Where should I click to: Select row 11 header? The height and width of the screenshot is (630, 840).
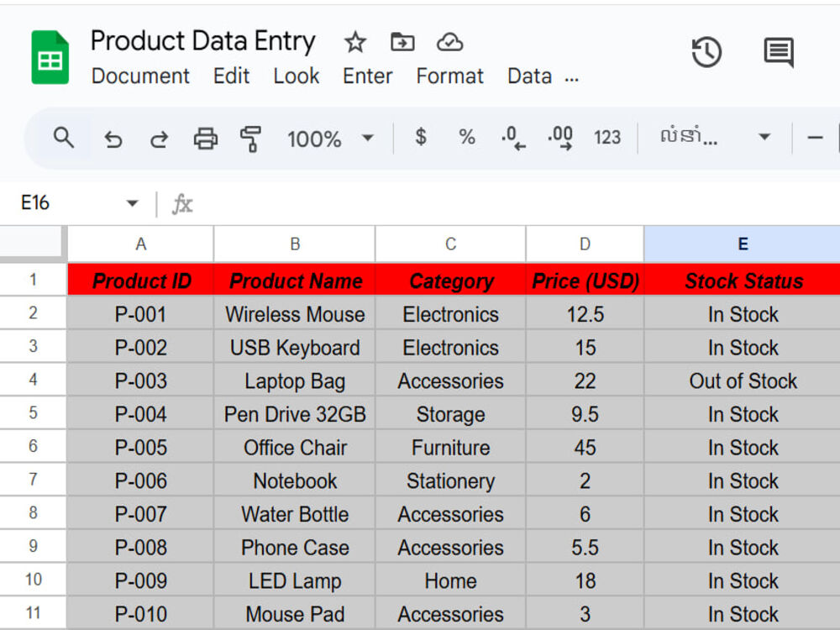click(34, 612)
